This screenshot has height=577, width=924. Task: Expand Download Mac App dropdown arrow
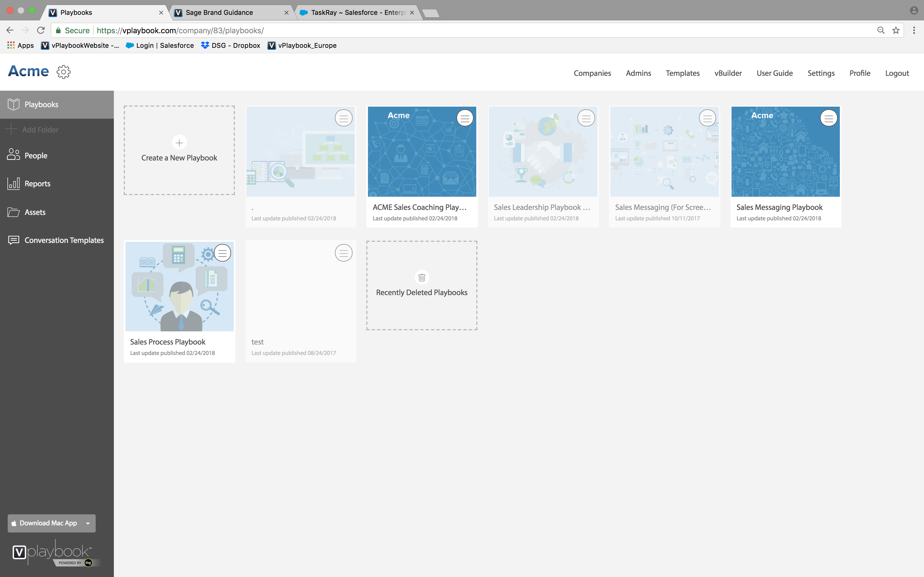(88, 523)
